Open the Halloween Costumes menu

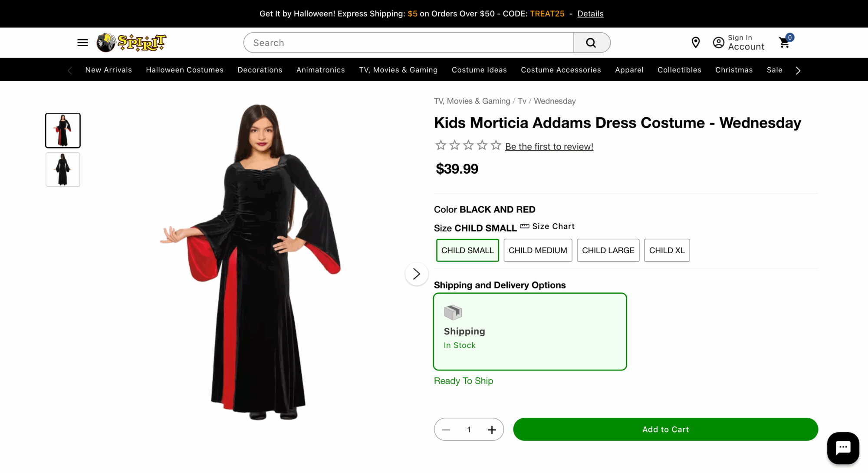pos(184,70)
